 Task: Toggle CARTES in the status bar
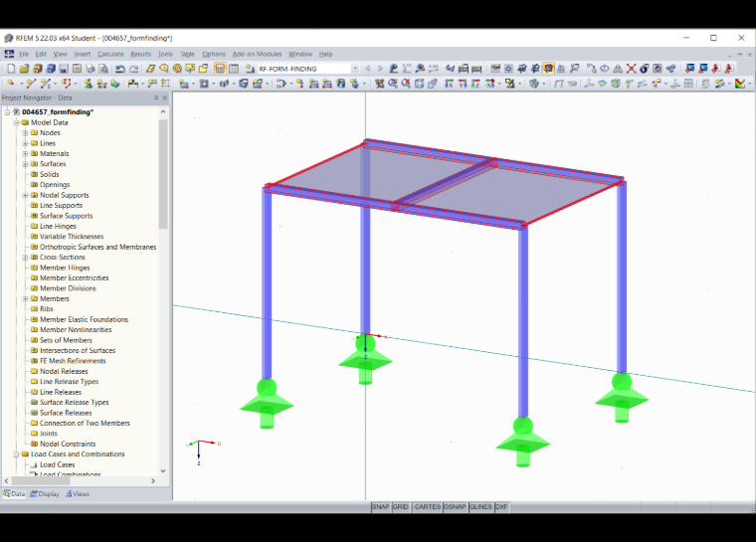click(x=427, y=507)
